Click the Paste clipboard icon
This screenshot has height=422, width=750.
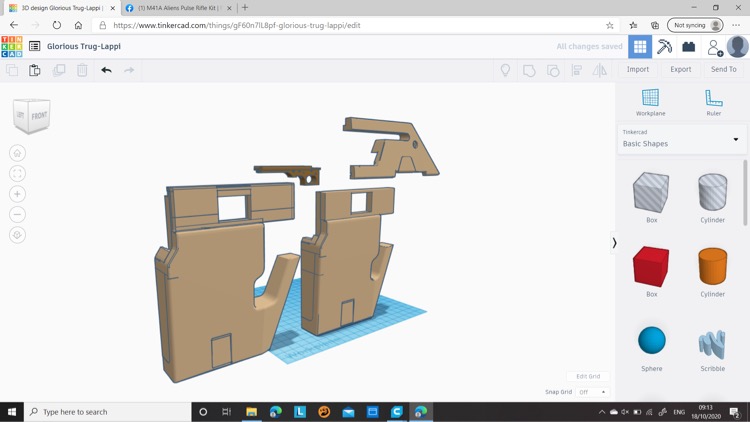pos(34,70)
